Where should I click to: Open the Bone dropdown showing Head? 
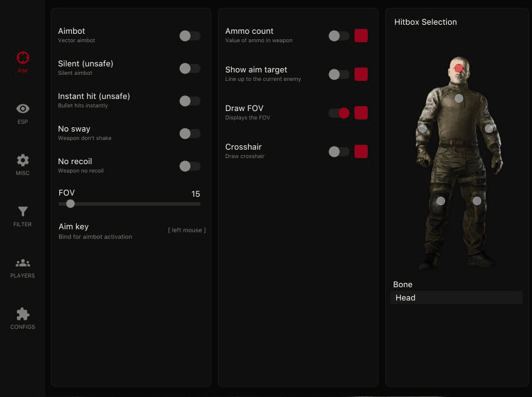point(456,297)
